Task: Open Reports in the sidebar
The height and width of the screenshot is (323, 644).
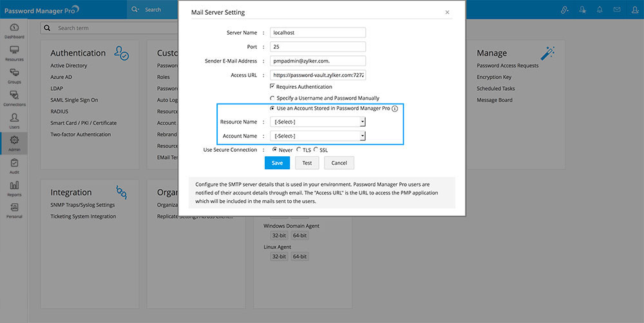Action: (x=14, y=189)
